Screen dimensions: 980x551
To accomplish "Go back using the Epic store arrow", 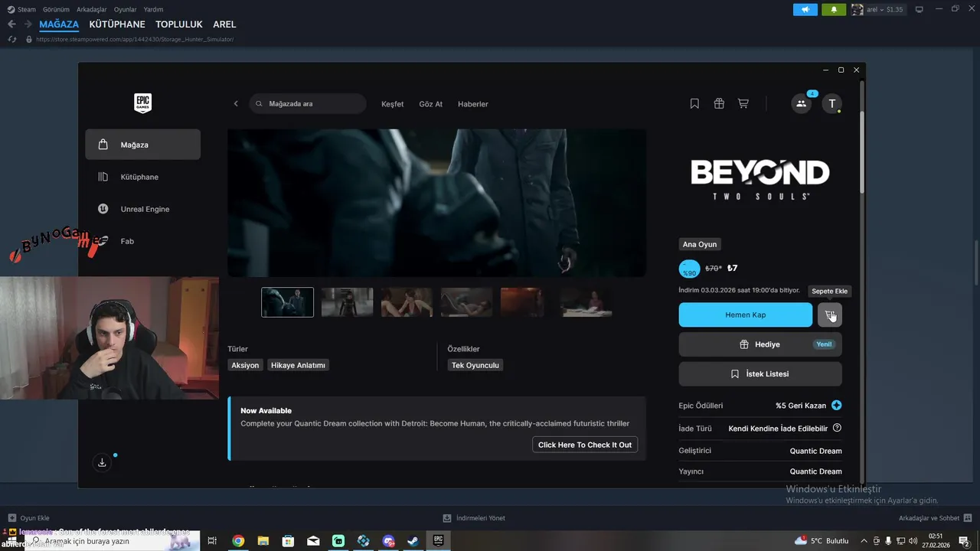I will (x=236, y=103).
